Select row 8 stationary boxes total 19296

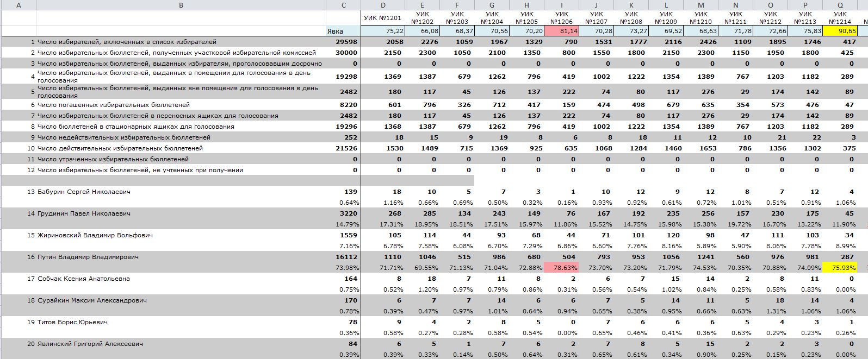coord(343,127)
